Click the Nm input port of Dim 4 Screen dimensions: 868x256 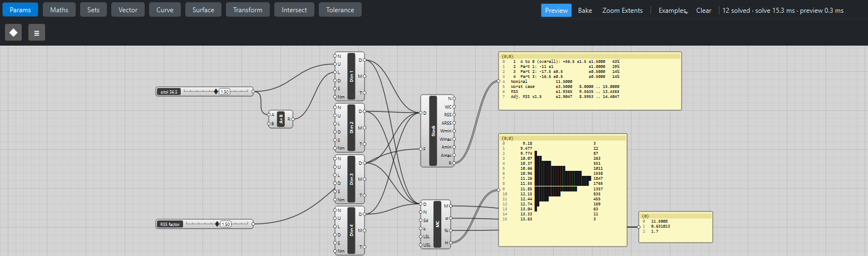click(334, 251)
